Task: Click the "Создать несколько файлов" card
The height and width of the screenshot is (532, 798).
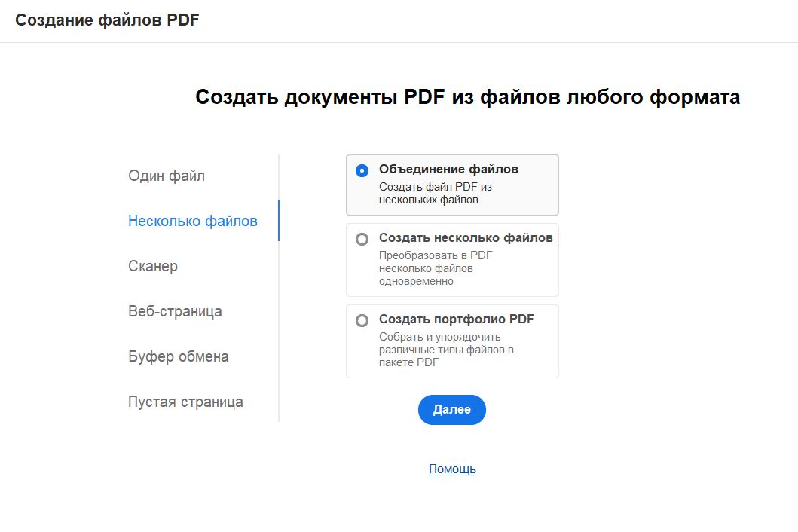Action: click(452, 259)
